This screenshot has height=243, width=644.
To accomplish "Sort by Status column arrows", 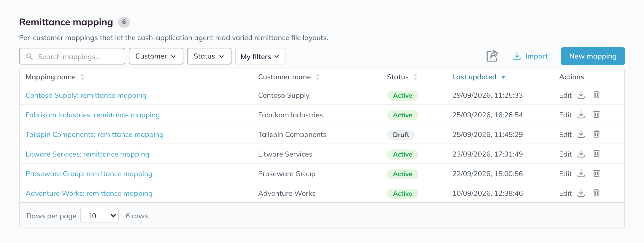I will tap(415, 77).
